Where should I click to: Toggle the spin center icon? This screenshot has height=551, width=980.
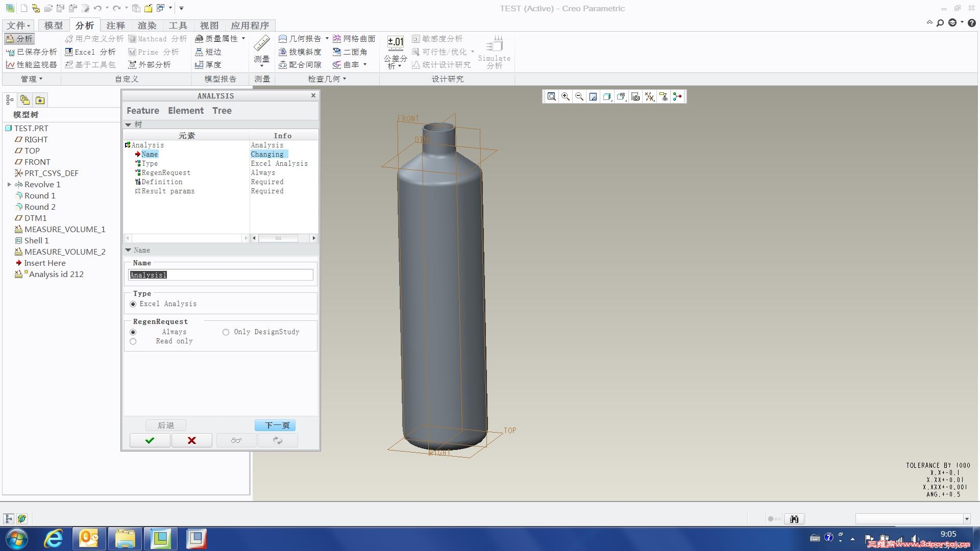click(677, 96)
